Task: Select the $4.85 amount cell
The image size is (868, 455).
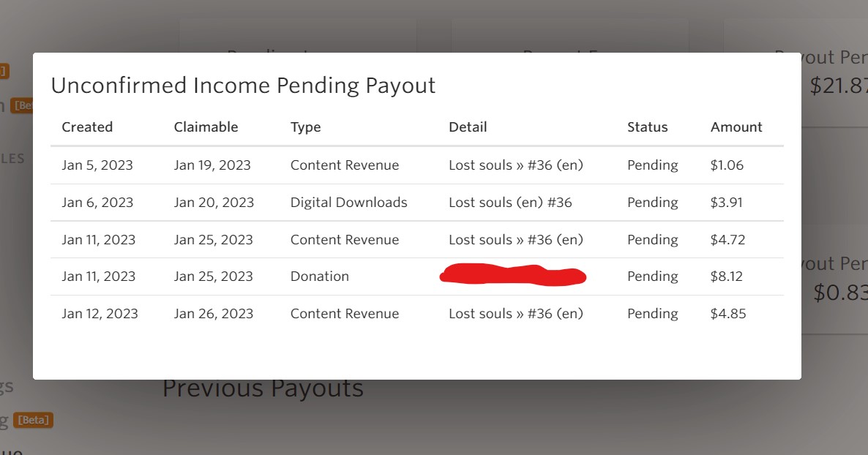Action: pyautogui.click(x=727, y=314)
